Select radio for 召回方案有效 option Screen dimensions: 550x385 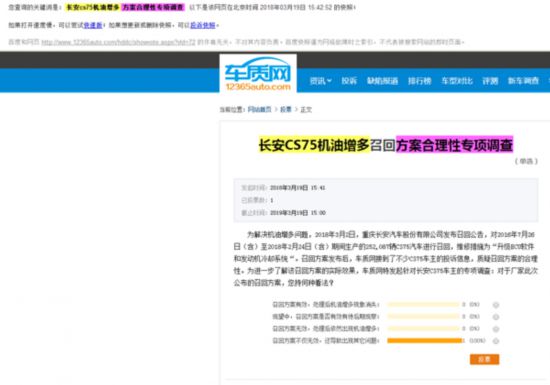pos(496,305)
